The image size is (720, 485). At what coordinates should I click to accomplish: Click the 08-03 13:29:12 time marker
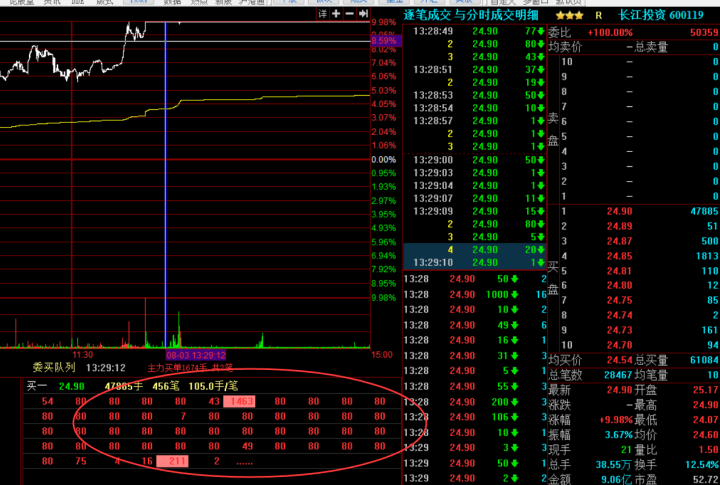click(196, 355)
